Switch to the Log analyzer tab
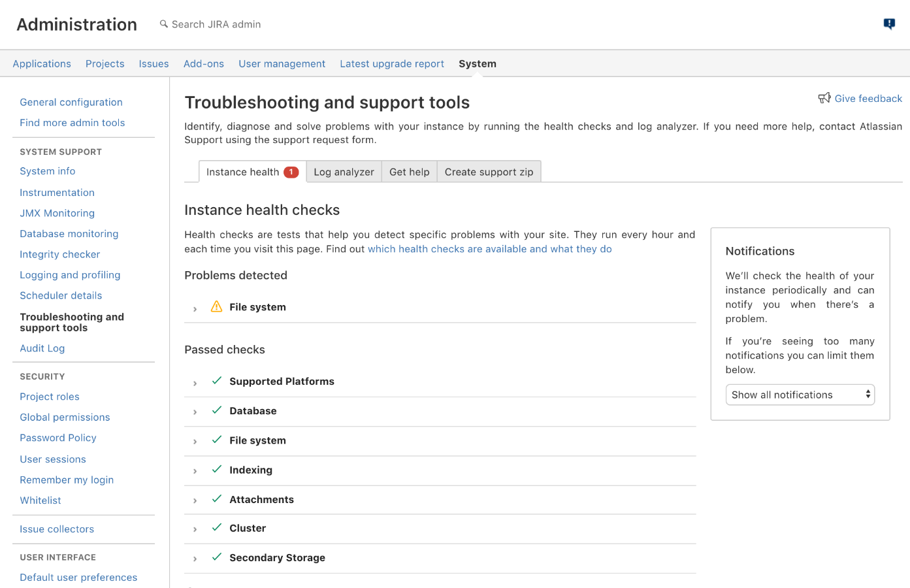Image resolution: width=910 pixels, height=588 pixels. 344,172
